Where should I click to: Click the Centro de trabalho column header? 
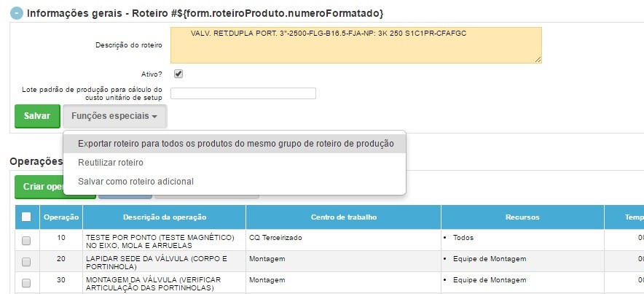(x=343, y=217)
